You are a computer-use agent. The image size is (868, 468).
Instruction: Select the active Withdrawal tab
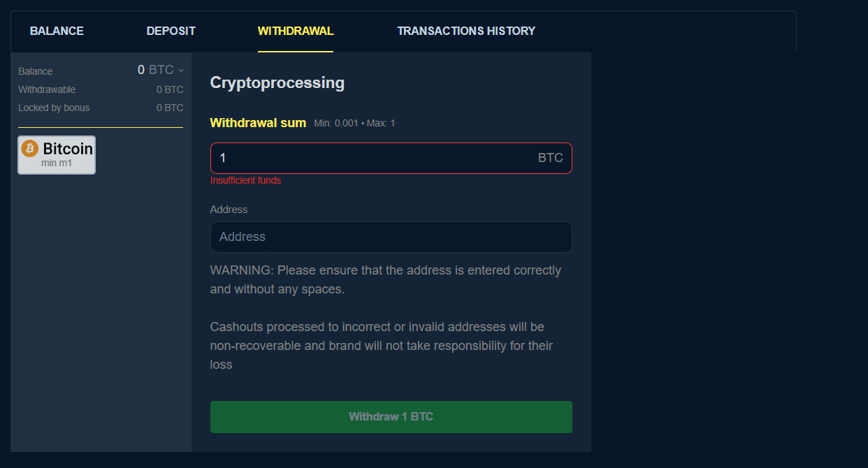point(295,31)
